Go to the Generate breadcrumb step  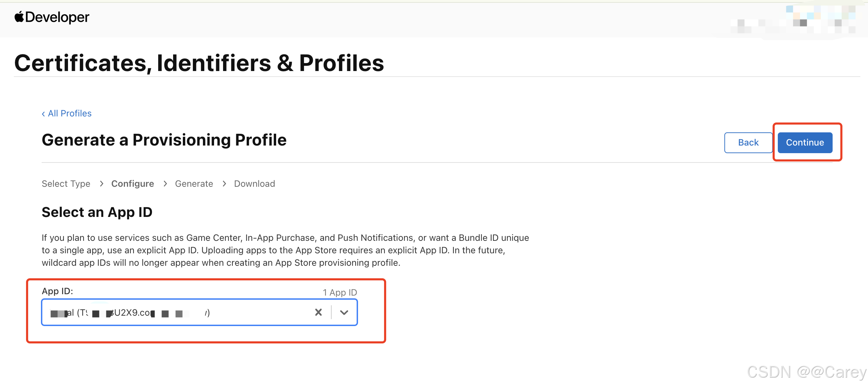click(194, 184)
